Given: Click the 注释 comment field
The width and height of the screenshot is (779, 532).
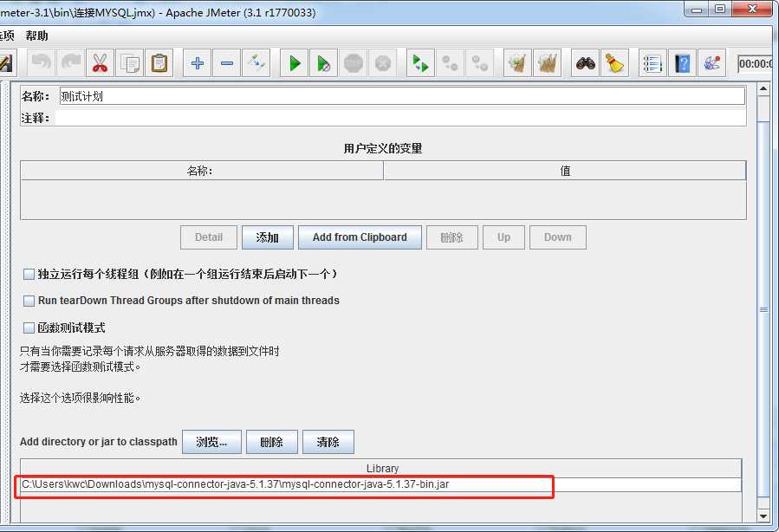Looking at the screenshot, I should (400, 118).
